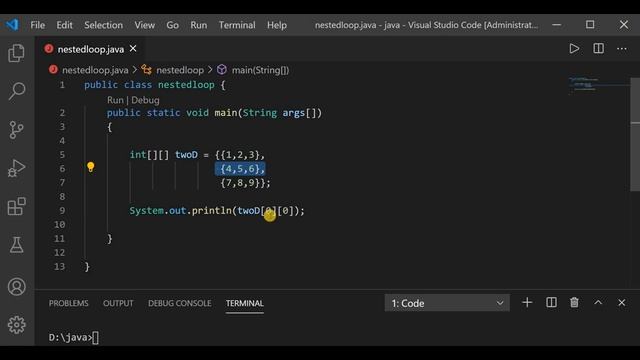The height and width of the screenshot is (360, 640).
Task: Switch to the OUTPUT panel tab
Action: pyautogui.click(x=118, y=303)
